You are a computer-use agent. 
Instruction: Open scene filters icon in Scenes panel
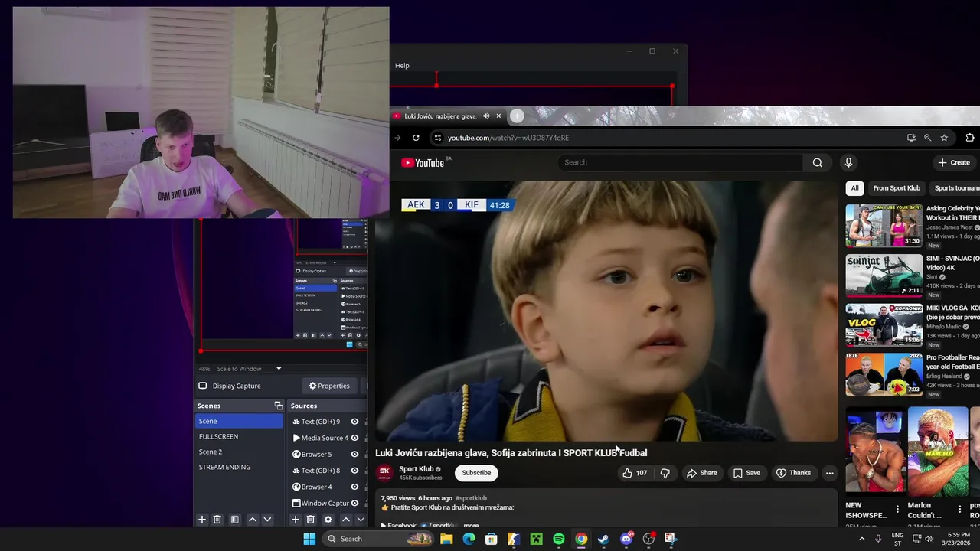[x=235, y=520]
